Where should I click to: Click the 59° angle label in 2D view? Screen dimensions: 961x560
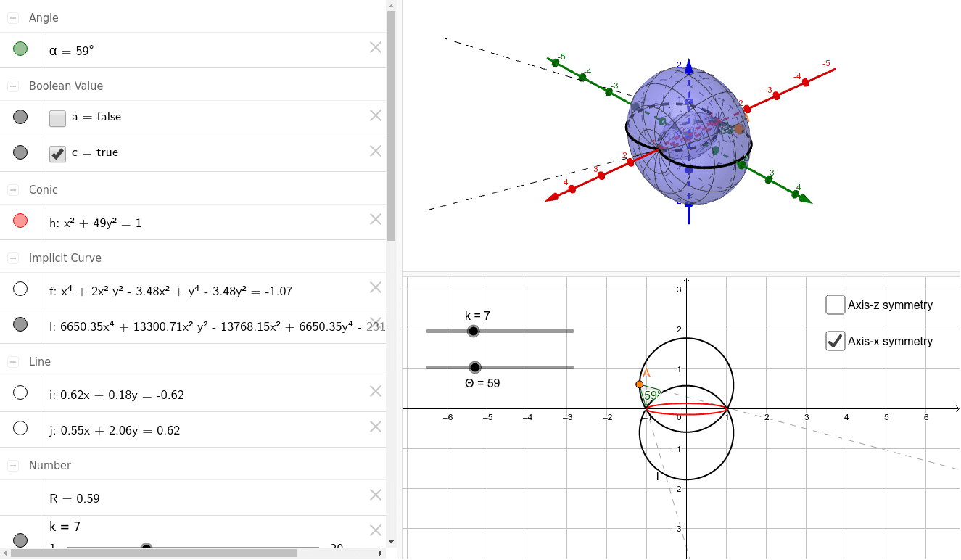[x=652, y=396]
